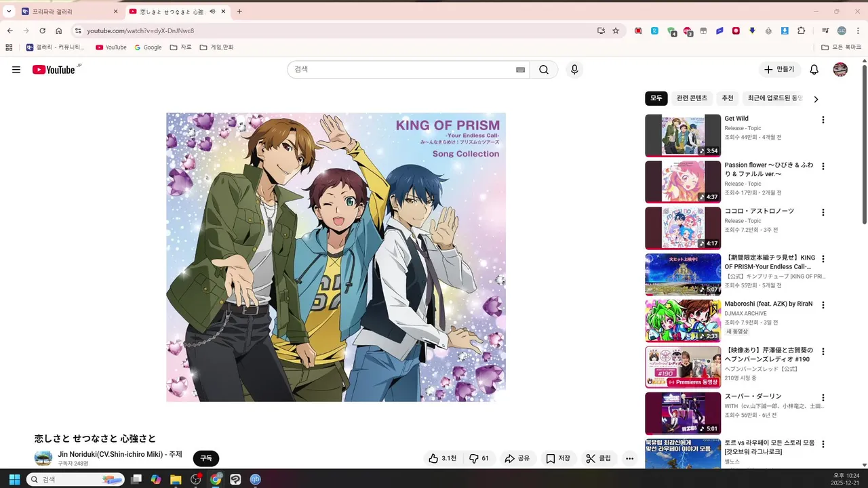The image size is (868, 488).
Task: Open the on-screen keyboard icon in search box
Action: (x=521, y=70)
